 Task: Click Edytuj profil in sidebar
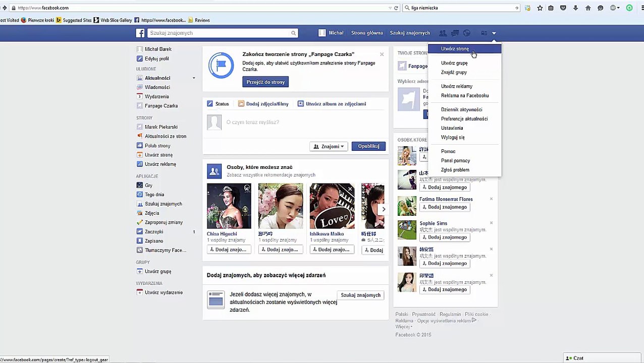[157, 59]
